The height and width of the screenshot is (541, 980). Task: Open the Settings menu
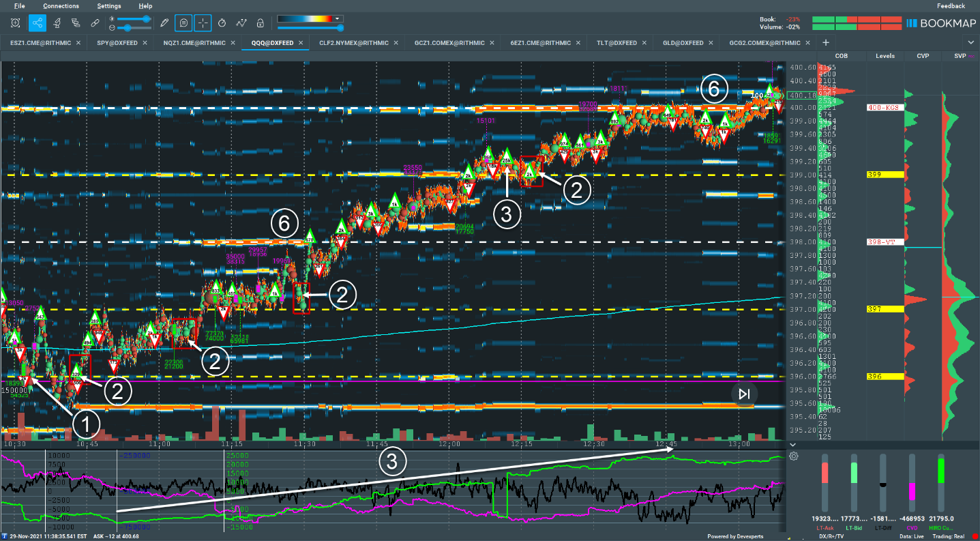(109, 5)
